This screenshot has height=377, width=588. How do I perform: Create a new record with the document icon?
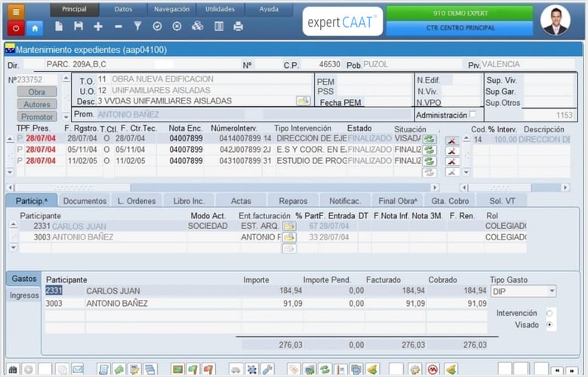coord(59,26)
